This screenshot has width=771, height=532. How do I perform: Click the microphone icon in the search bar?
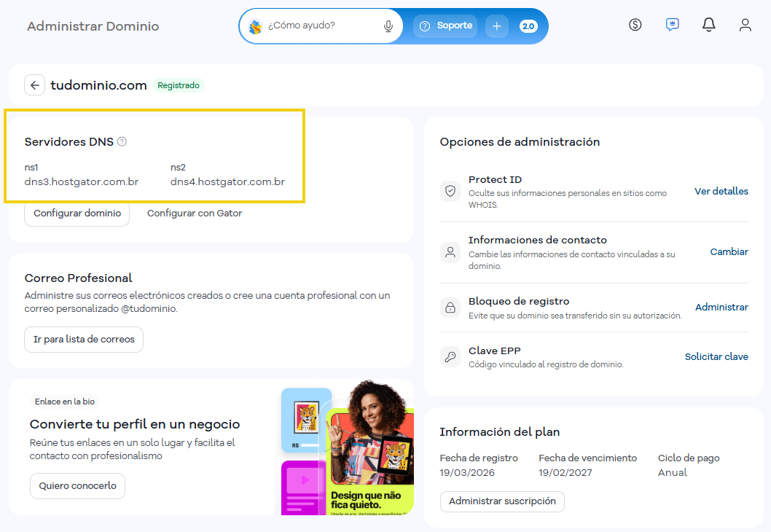(388, 26)
